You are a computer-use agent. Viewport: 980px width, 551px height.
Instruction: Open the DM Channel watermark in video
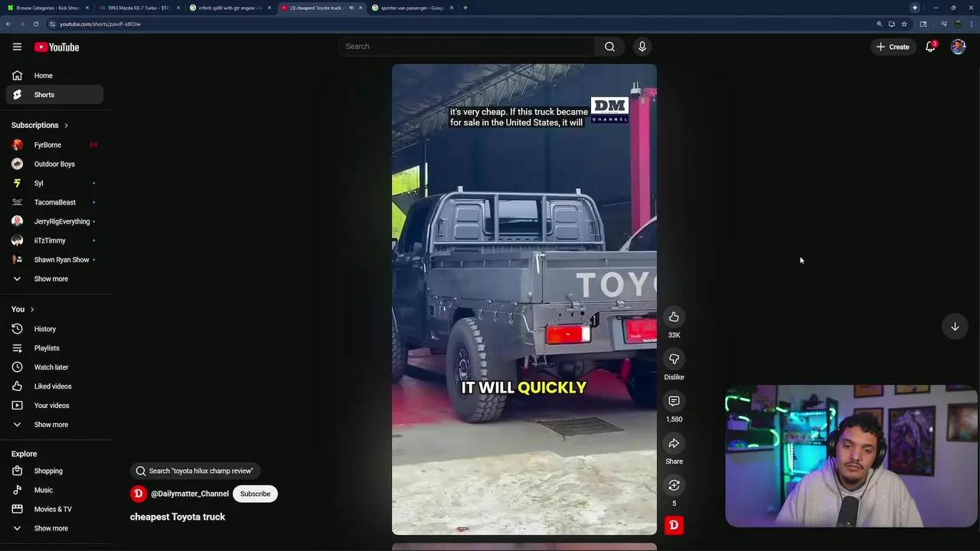[609, 109]
